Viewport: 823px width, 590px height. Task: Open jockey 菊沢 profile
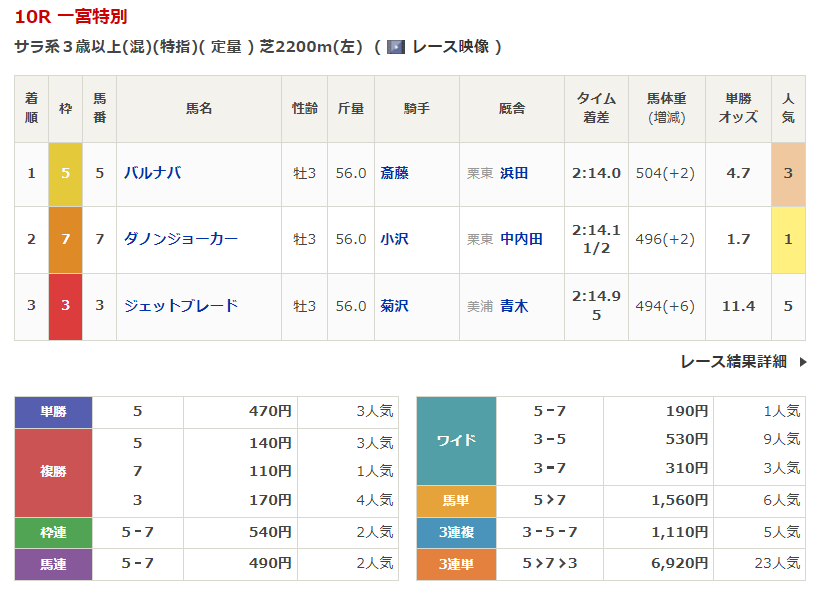pos(394,306)
